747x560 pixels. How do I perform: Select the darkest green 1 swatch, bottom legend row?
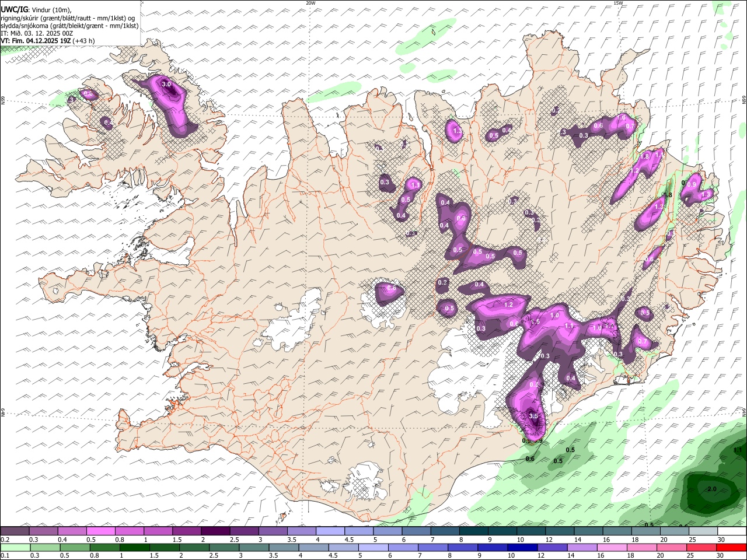(134, 548)
